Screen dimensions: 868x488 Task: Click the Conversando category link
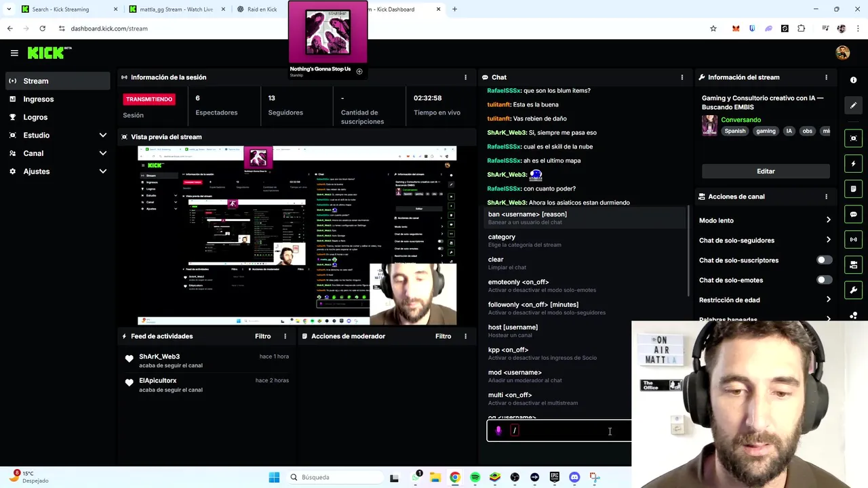[x=741, y=120]
